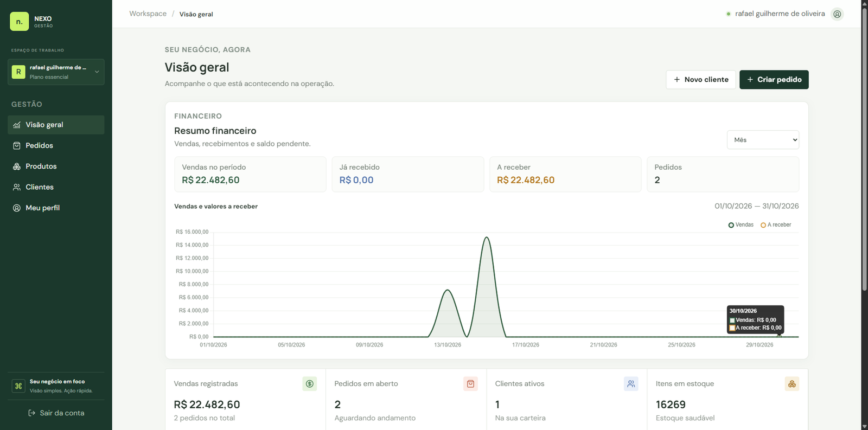Click the logout arrow icon beside Sair da conta
Viewport: 868px width, 430px height.
click(x=32, y=413)
